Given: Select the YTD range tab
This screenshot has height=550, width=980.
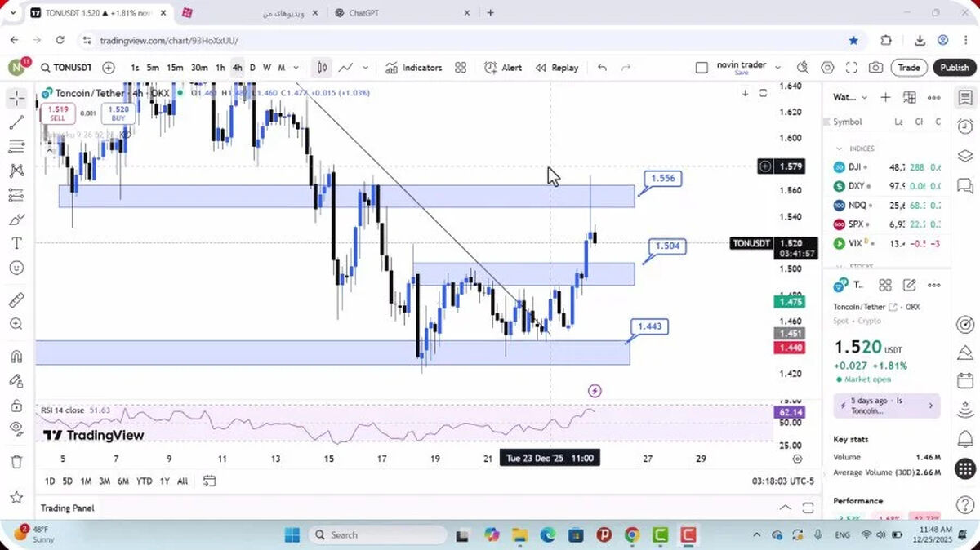Looking at the screenshot, I should click(145, 481).
